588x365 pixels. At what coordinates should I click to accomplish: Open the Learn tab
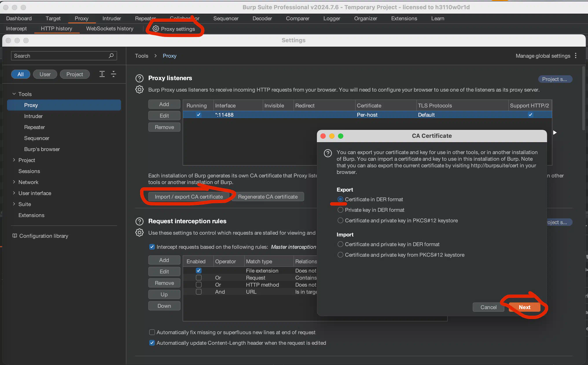click(438, 18)
